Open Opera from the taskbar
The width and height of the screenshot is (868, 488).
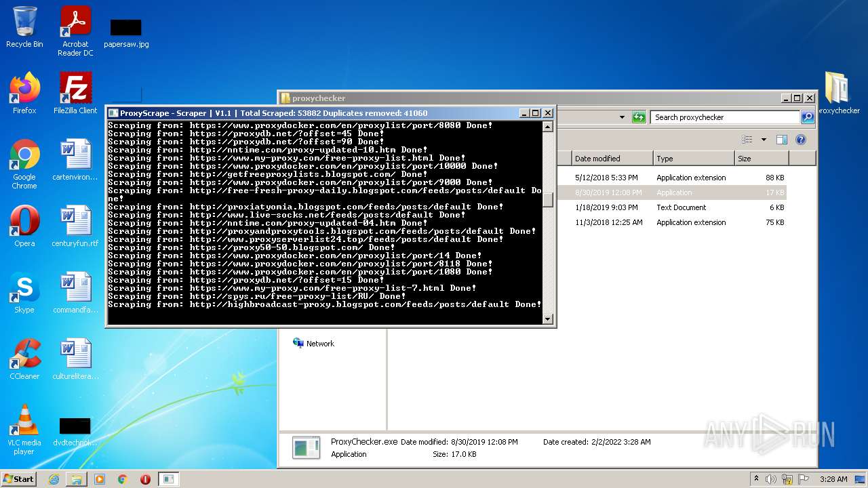click(145, 479)
